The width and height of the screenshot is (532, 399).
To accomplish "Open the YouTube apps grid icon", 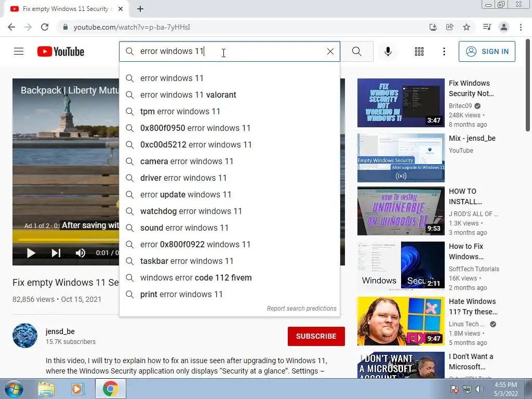I will tap(419, 51).
